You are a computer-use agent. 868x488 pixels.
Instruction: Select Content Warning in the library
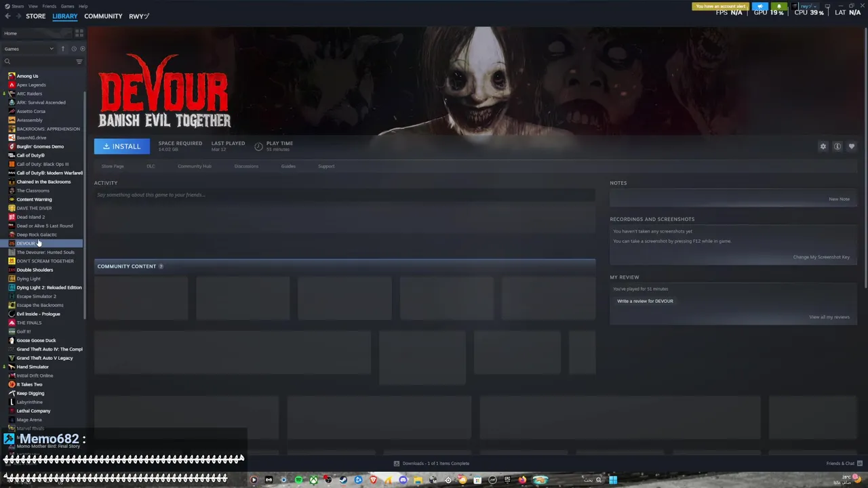(34, 199)
